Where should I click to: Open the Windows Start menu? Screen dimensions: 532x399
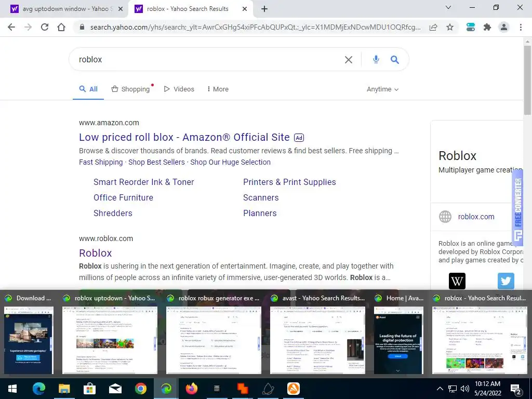point(12,389)
